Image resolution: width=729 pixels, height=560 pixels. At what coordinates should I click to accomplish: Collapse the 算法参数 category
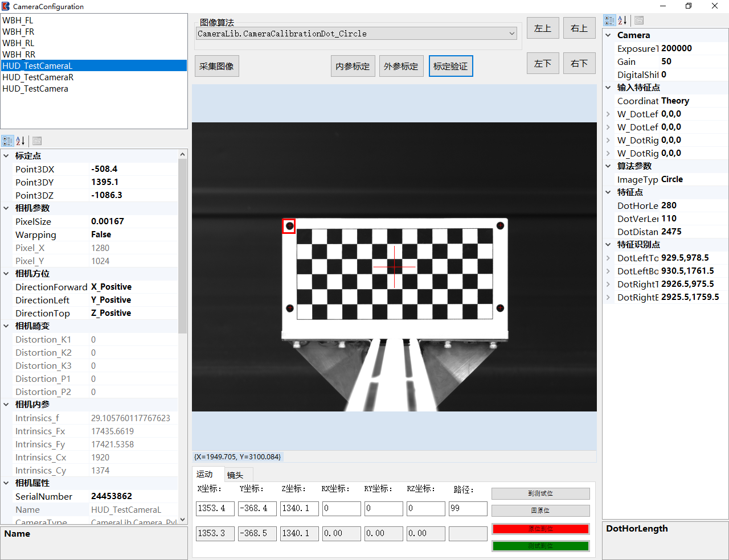(x=608, y=166)
